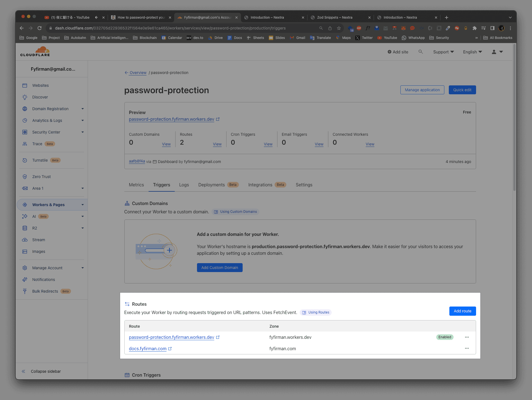
Task: Expand Workers & Pages menu
Action: pyautogui.click(x=83, y=205)
